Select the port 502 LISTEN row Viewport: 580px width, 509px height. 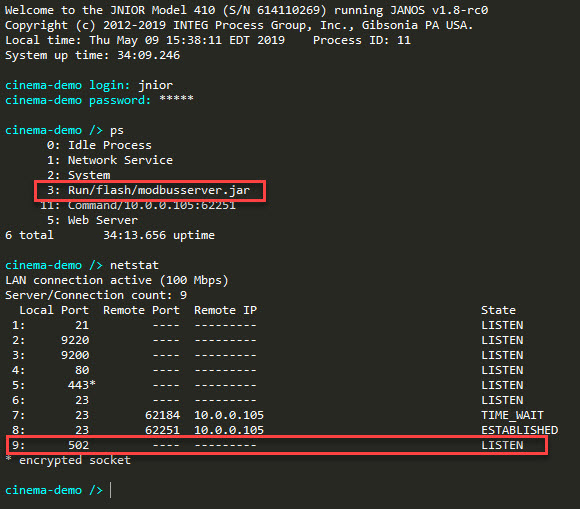tap(268, 445)
